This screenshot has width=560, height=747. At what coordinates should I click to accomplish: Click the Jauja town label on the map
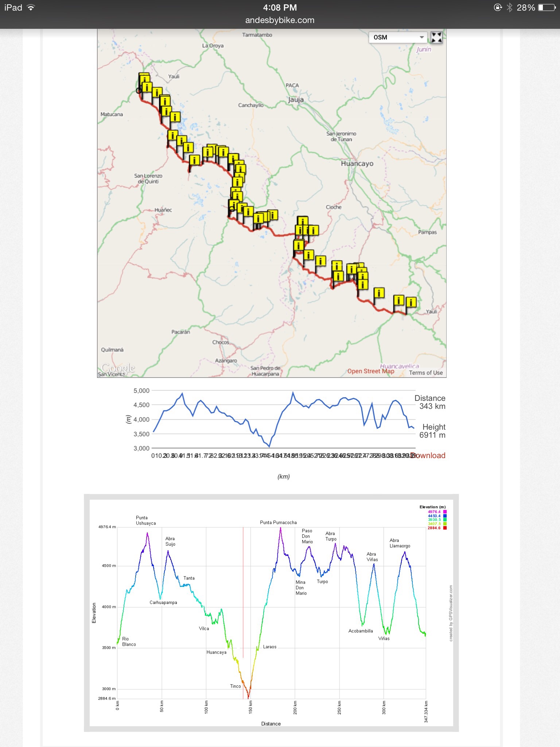[296, 100]
